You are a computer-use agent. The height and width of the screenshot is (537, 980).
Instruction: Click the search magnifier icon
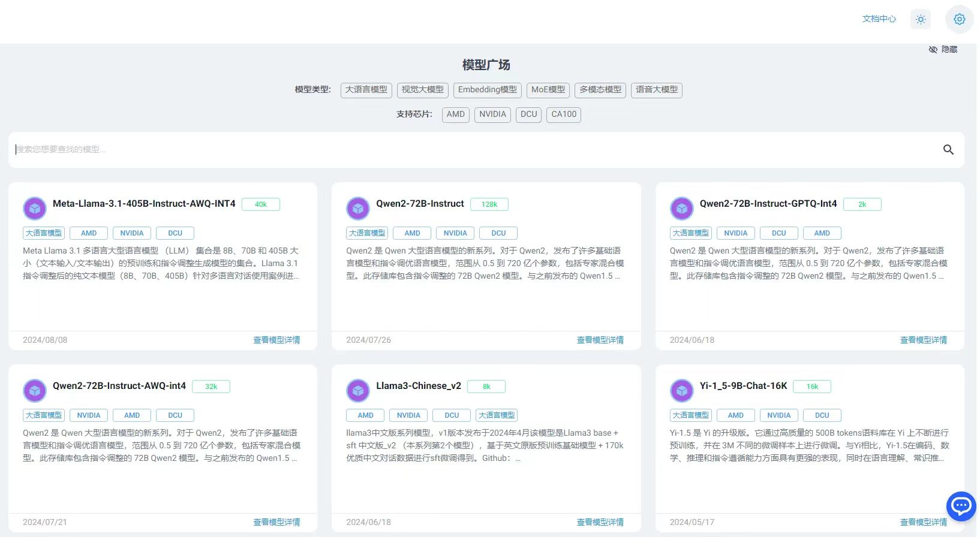click(x=948, y=150)
